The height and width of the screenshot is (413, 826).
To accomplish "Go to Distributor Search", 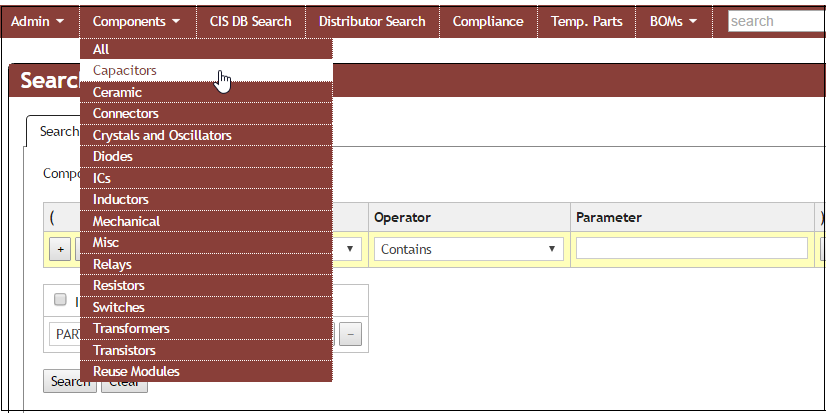I will tap(372, 21).
